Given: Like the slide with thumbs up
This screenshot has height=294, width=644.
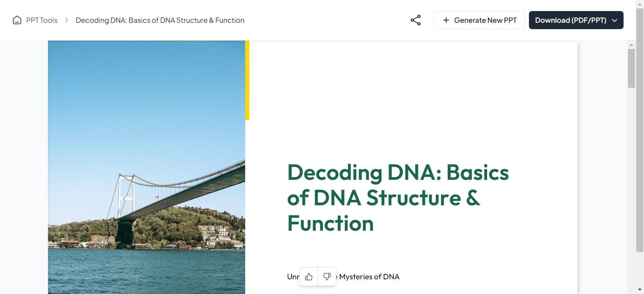Looking at the screenshot, I should pos(309,277).
